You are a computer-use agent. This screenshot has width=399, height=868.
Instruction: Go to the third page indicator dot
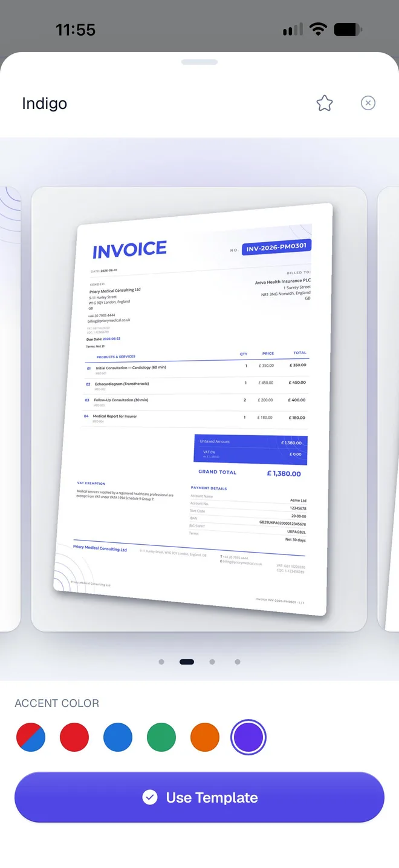[212, 662]
